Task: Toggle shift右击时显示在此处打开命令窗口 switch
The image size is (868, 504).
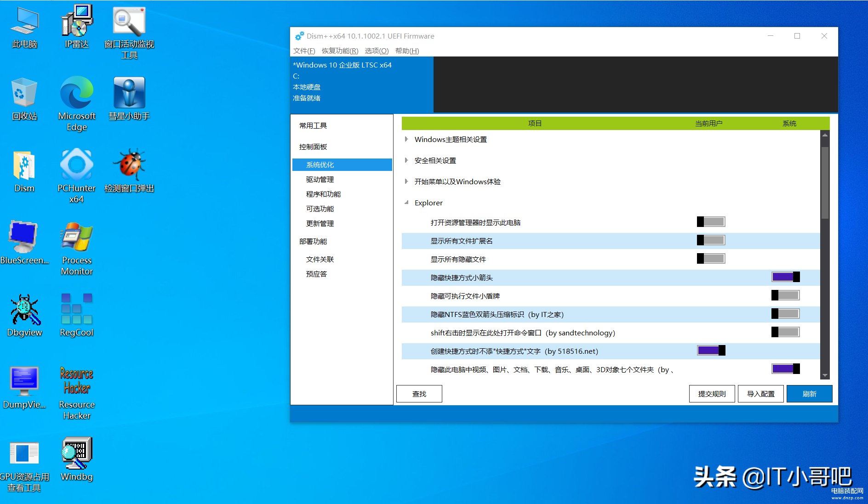Action: coord(786,332)
